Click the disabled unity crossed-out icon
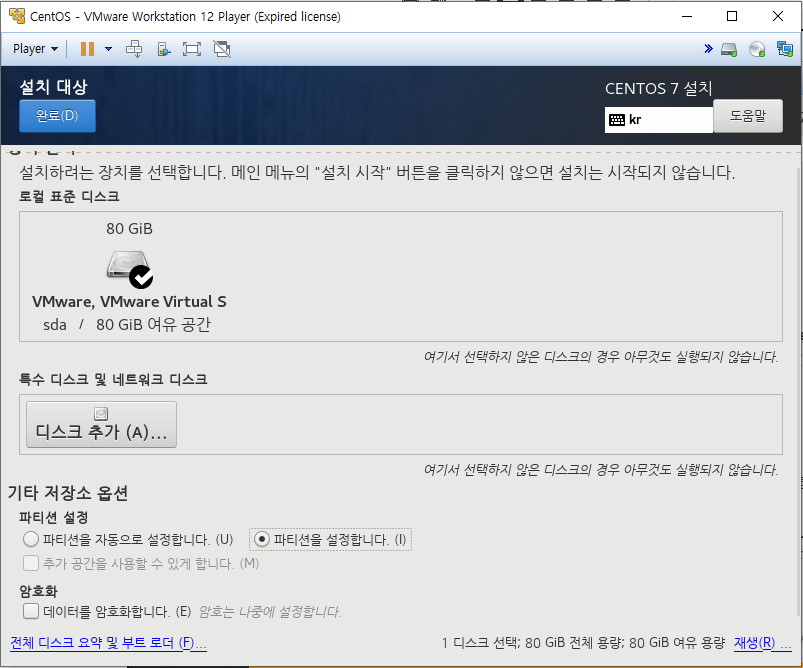The width and height of the screenshot is (803, 668). click(222, 49)
